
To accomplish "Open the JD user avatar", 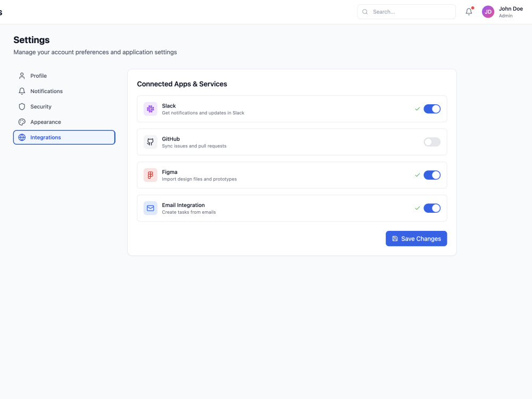I will click(x=488, y=12).
